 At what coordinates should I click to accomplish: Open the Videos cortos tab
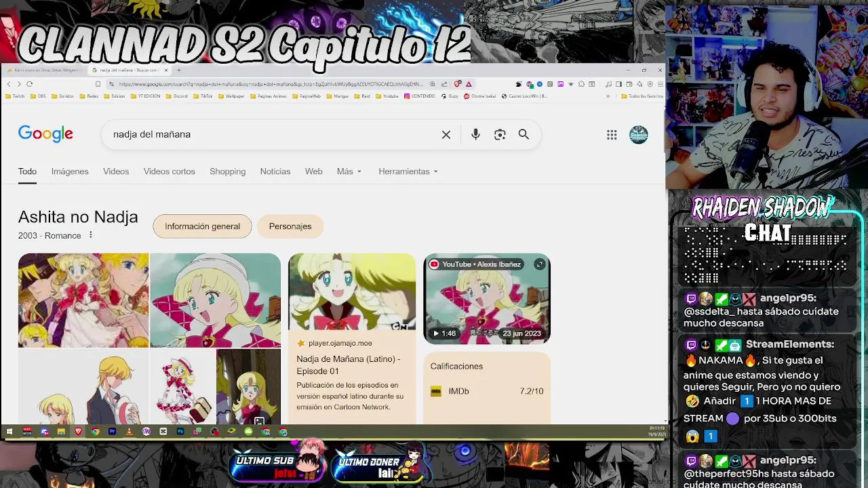(x=170, y=171)
